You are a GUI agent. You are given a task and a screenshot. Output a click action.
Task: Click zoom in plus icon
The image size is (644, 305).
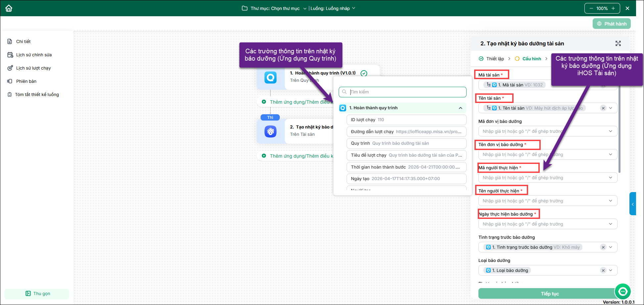point(613,8)
